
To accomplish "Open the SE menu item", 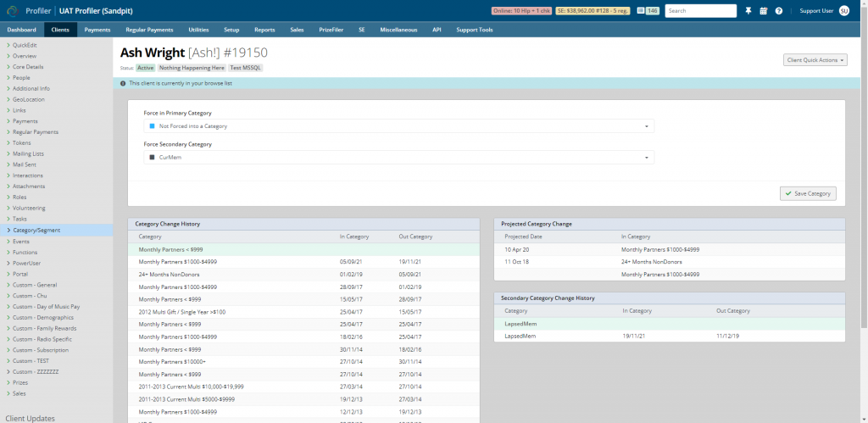I will (361, 30).
